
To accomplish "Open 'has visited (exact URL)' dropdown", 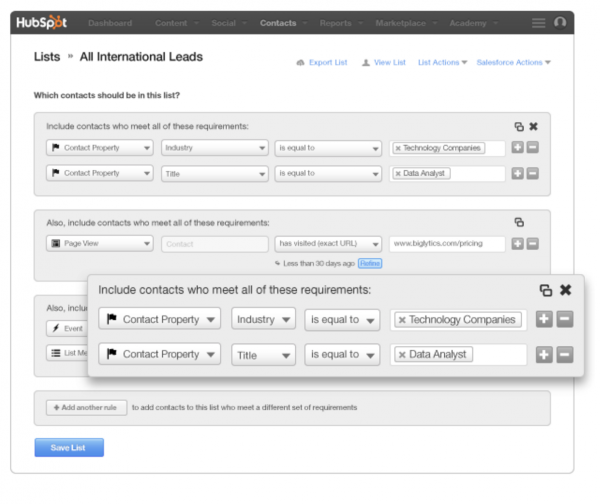I will click(x=328, y=244).
